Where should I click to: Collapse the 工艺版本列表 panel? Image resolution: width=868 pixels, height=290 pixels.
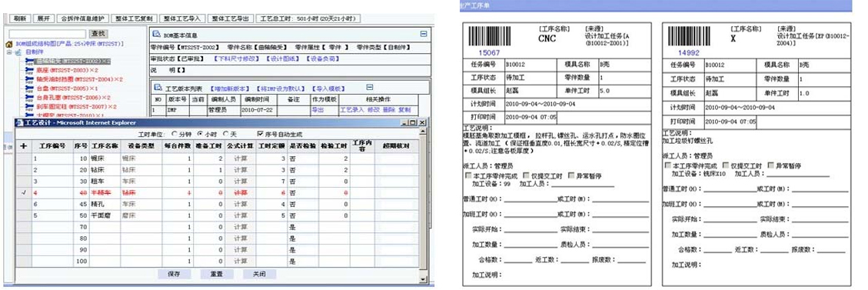(370, 88)
